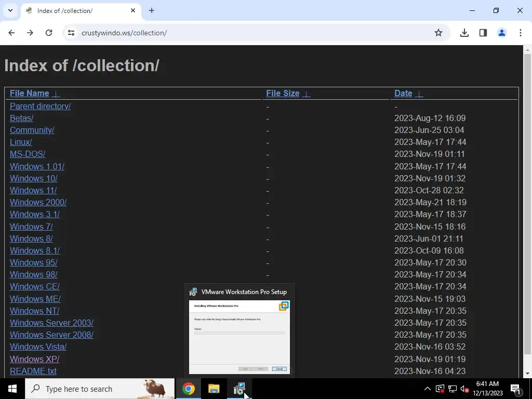Open the Windows NT folder
The width and height of the screenshot is (532, 399).
[35, 311]
